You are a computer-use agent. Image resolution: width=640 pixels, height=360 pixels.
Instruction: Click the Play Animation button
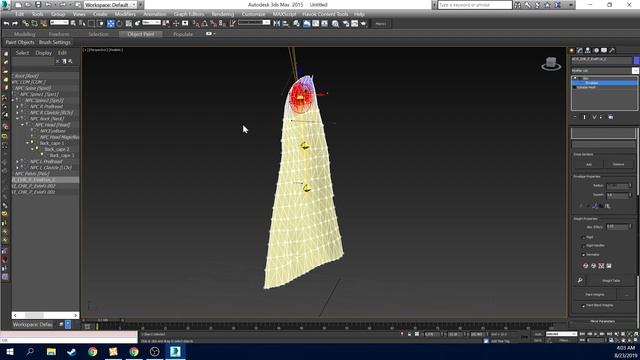596,334
